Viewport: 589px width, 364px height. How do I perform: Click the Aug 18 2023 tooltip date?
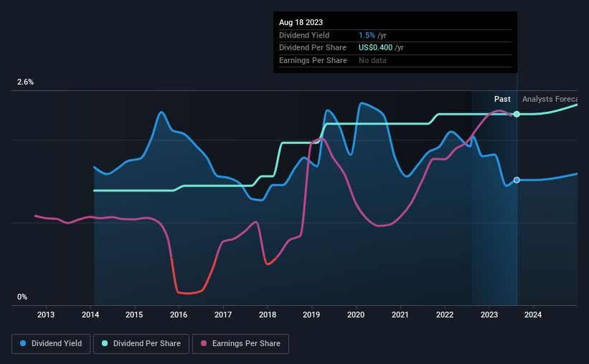coord(301,22)
